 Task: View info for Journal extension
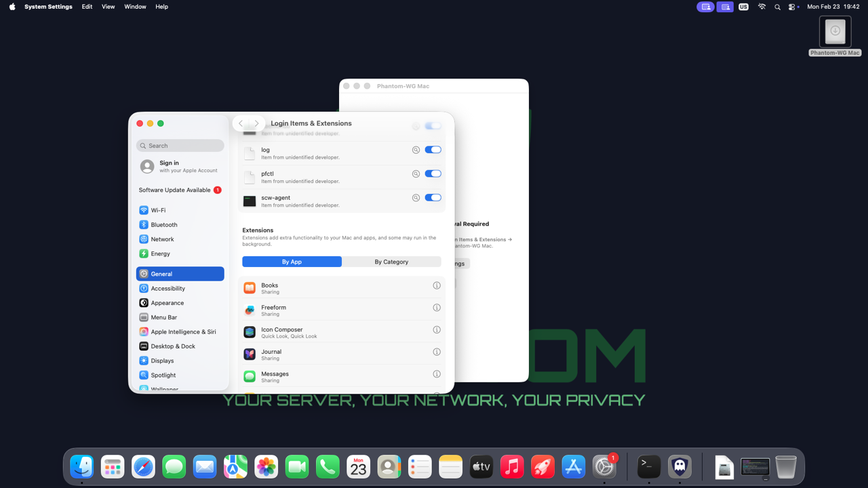tap(437, 352)
